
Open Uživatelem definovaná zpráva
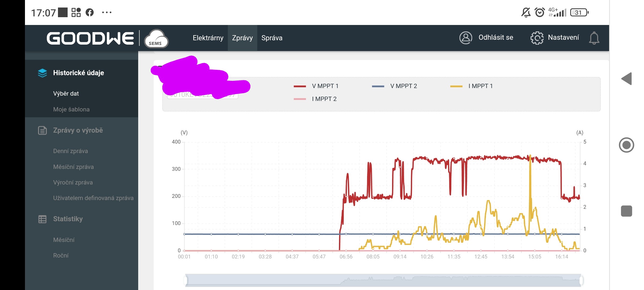[x=93, y=198]
